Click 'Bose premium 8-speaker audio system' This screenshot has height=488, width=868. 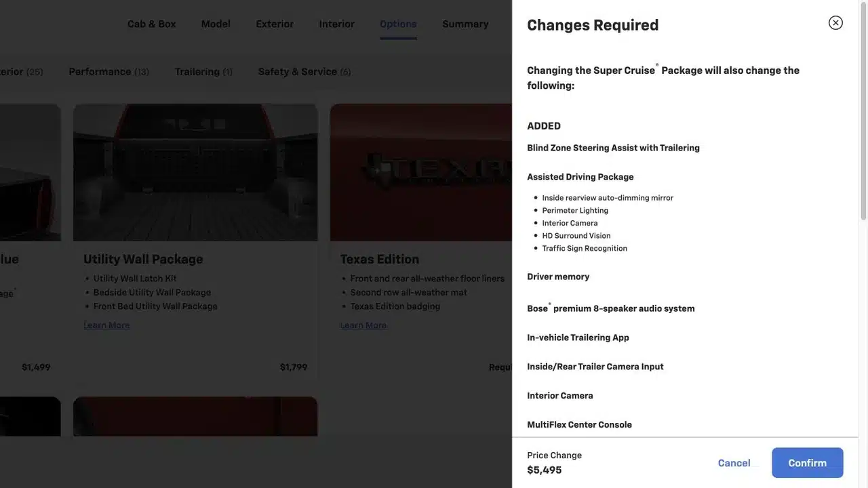[x=611, y=308]
